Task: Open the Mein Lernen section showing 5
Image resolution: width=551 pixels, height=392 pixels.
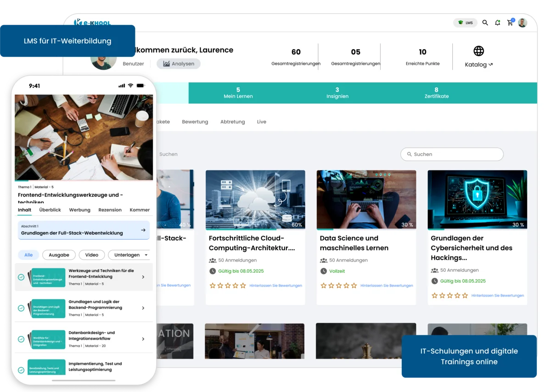Action: pyautogui.click(x=238, y=93)
